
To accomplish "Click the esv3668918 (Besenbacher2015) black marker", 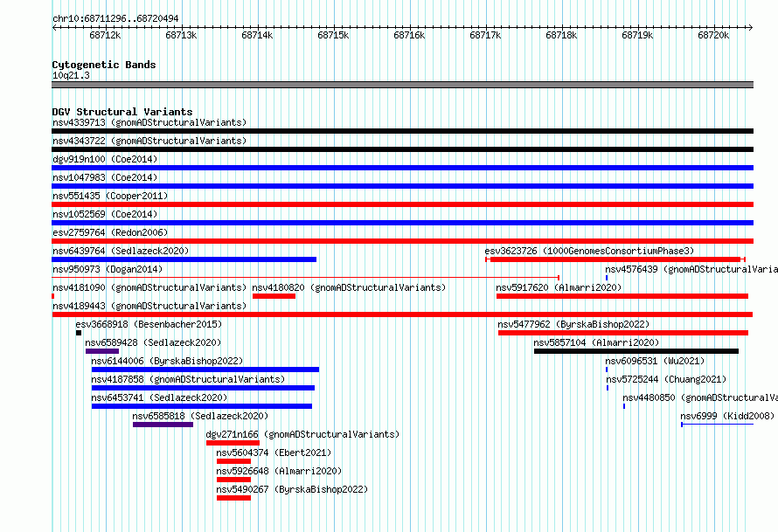I will point(79,333).
